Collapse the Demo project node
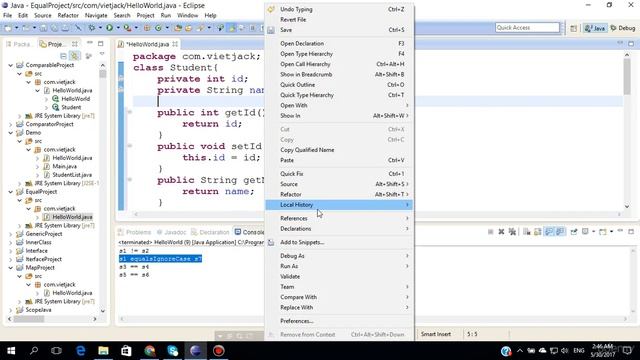The height and width of the screenshot is (360, 640). tap(11, 133)
